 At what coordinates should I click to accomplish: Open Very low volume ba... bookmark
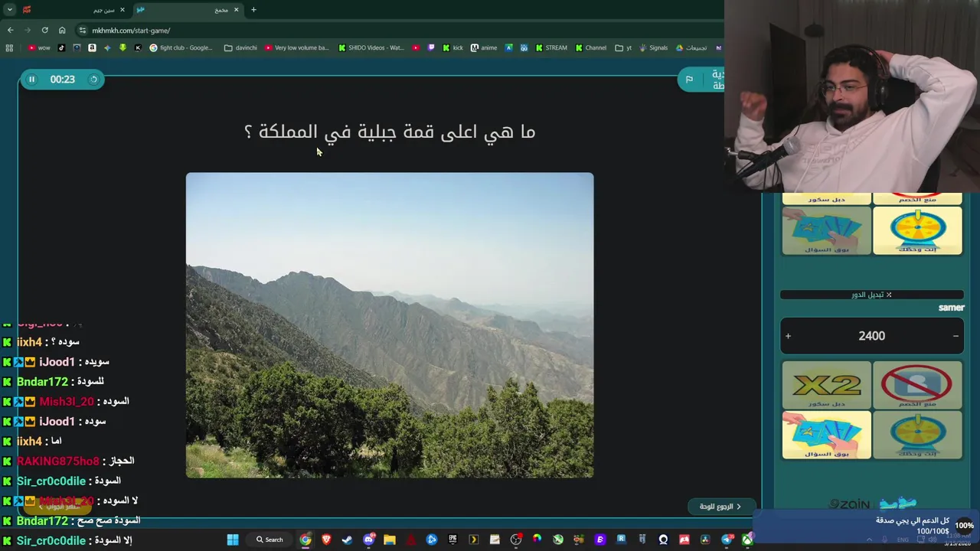tap(297, 47)
